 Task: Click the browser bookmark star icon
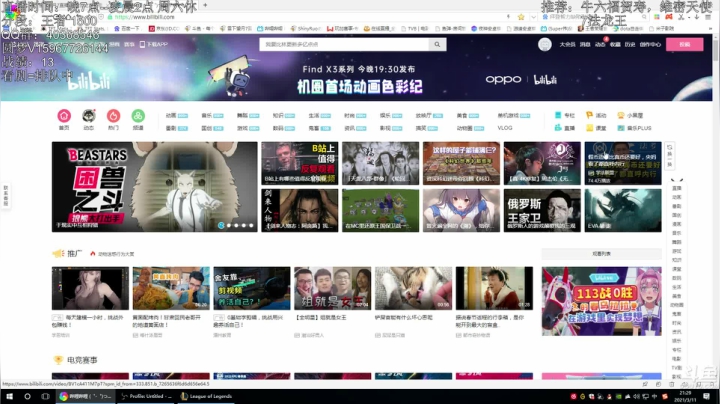click(x=521, y=17)
